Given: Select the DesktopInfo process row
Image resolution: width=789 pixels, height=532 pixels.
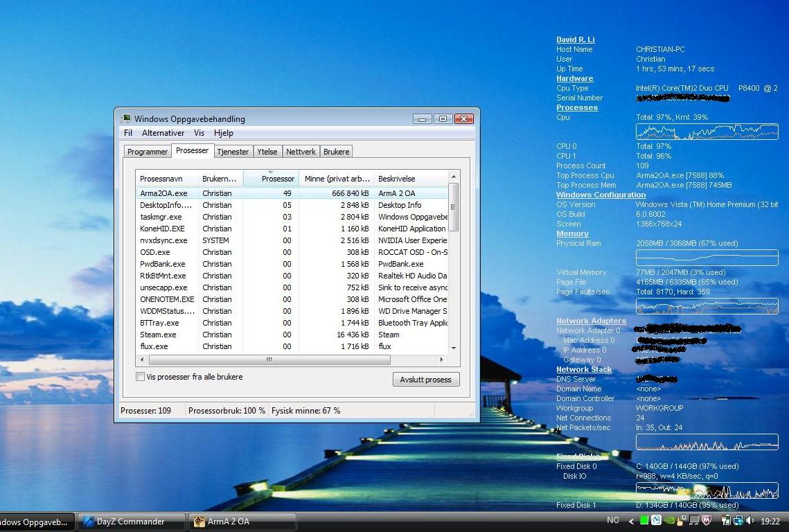Looking at the screenshot, I should click(x=292, y=205).
